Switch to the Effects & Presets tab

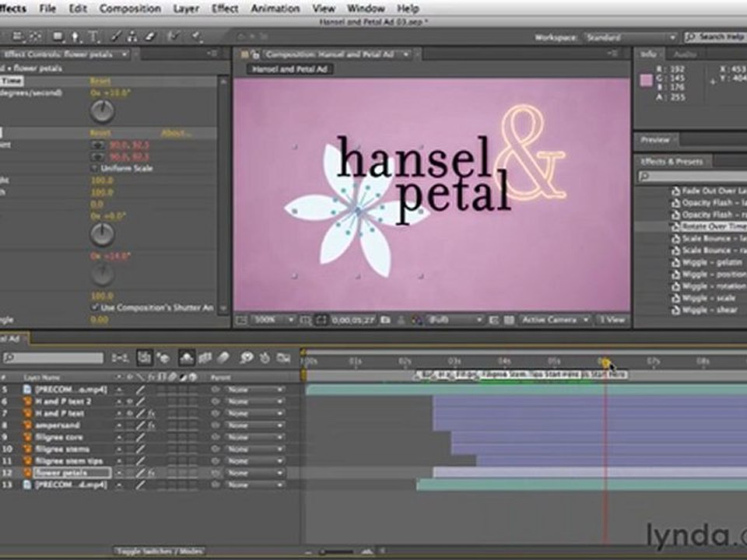point(671,162)
